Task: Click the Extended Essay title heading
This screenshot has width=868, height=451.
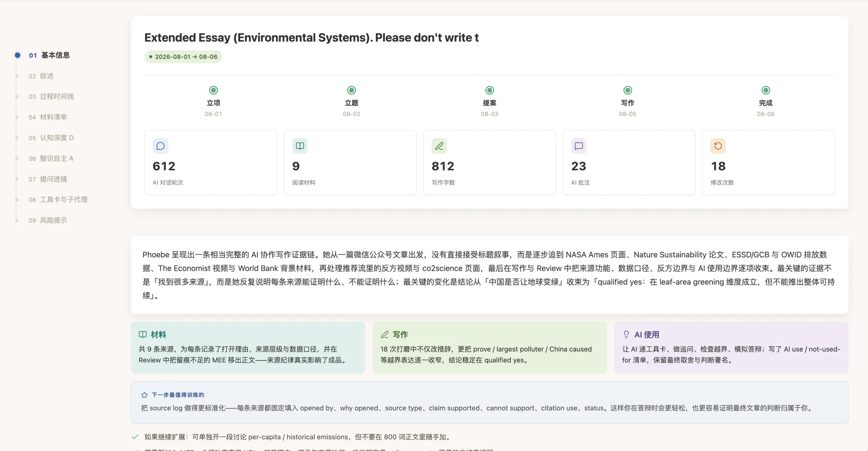Action: click(x=312, y=38)
